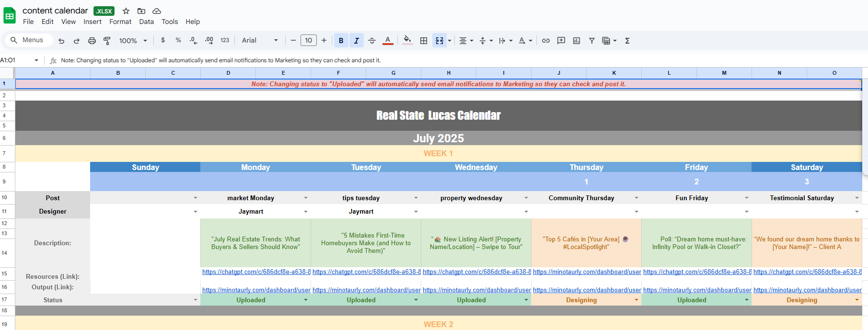Apply percent format icon
The width and height of the screenshot is (868, 330).
click(178, 40)
